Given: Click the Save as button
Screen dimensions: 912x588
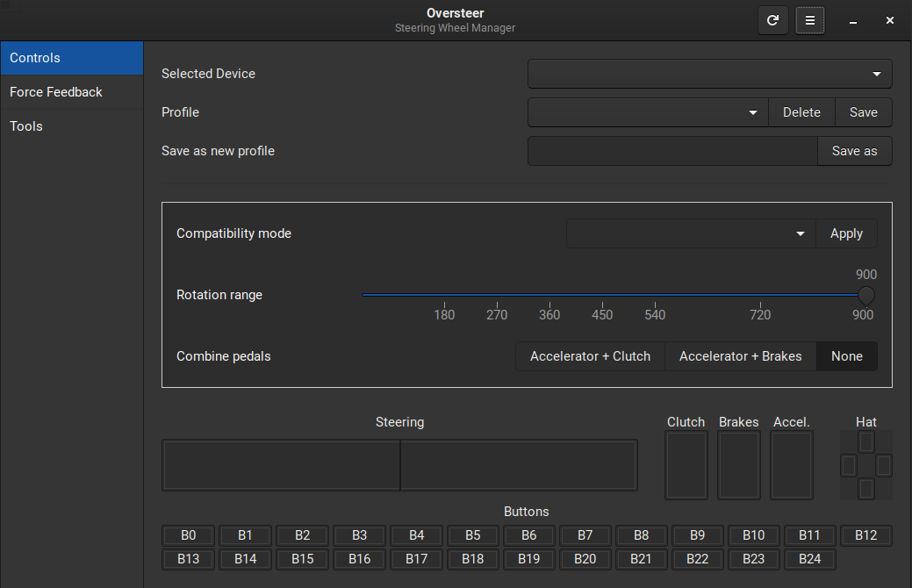Looking at the screenshot, I should point(854,151).
